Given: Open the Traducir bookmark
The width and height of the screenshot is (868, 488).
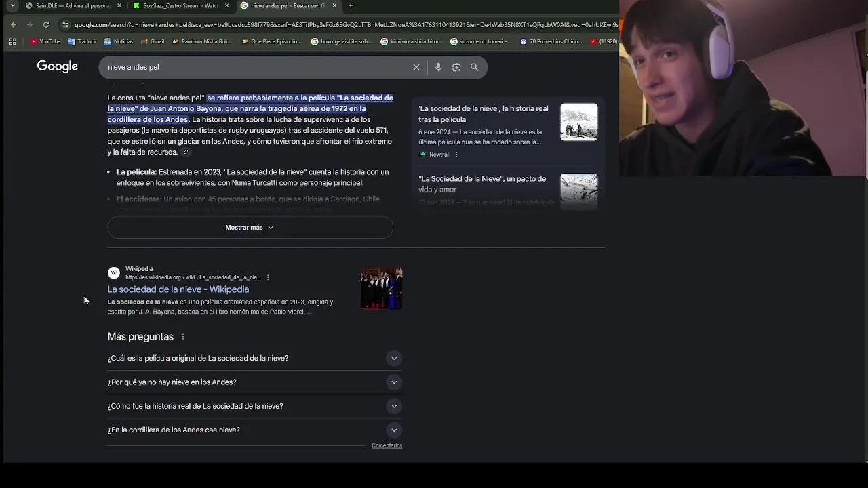Looking at the screenshot, I should pos(83,41).
